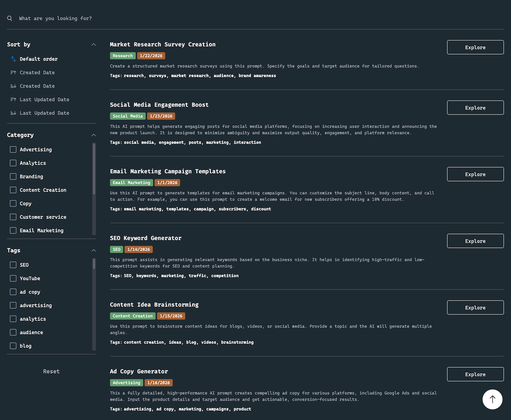Tick the Content Creation category checkbox

pyautogui.click(x=13, y=190)
